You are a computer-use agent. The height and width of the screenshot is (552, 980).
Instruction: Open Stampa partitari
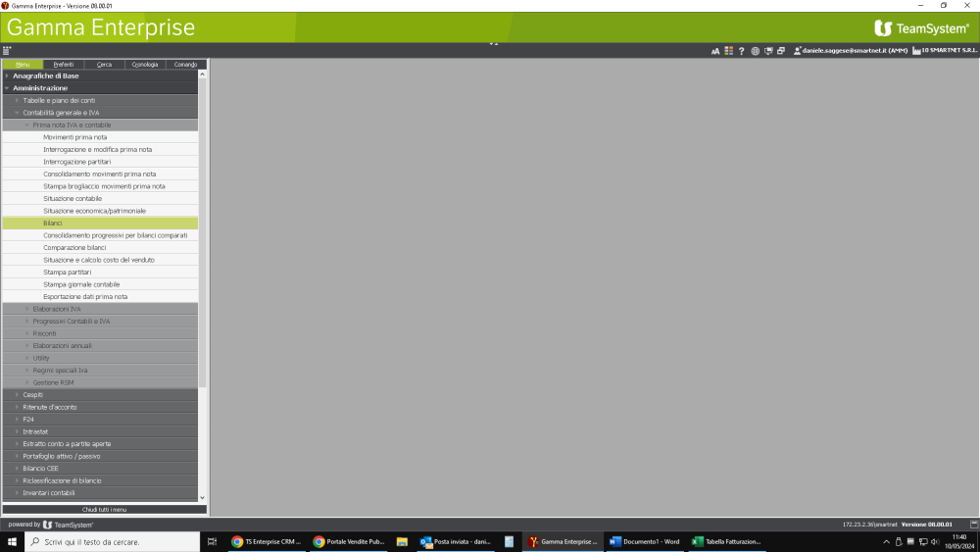[x=100, y=272]
